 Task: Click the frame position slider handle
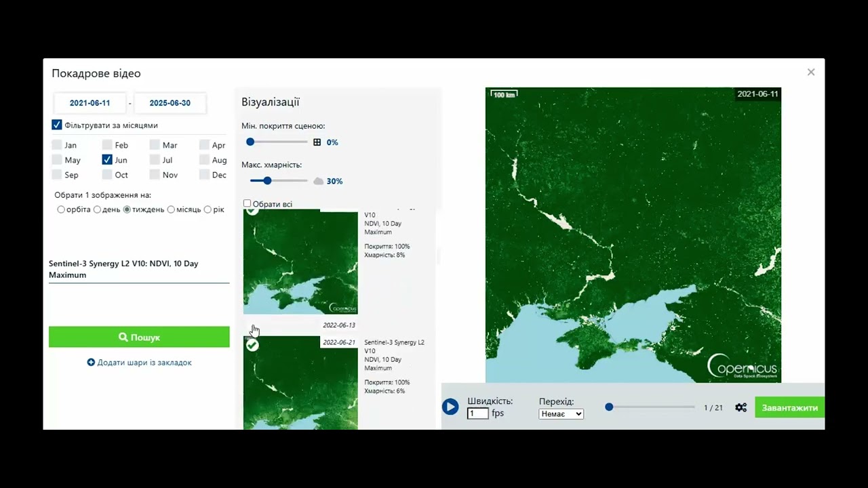tap(609, 407)
